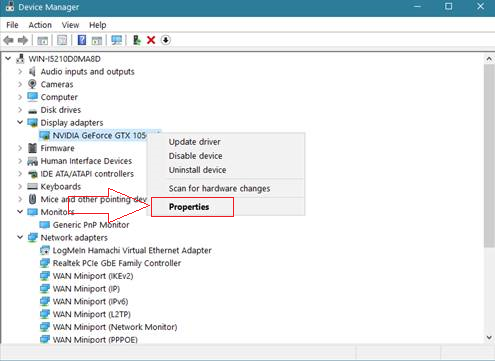Collapse the Network adapters category
The height and width of the screenshot is (361, 495).
click(x=20, y=237)
